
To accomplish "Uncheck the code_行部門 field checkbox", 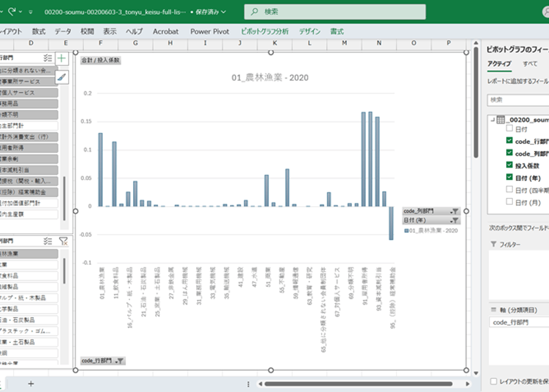I will [x=509, y=140].
